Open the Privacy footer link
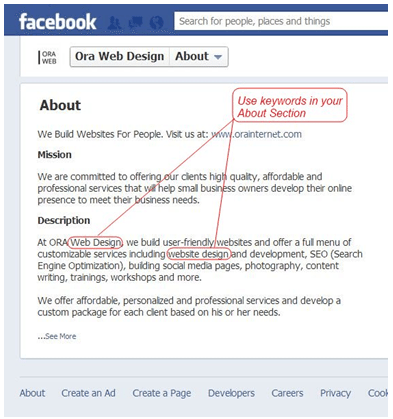This screenshot has height=419, width=393. click(x=335, y=393)
